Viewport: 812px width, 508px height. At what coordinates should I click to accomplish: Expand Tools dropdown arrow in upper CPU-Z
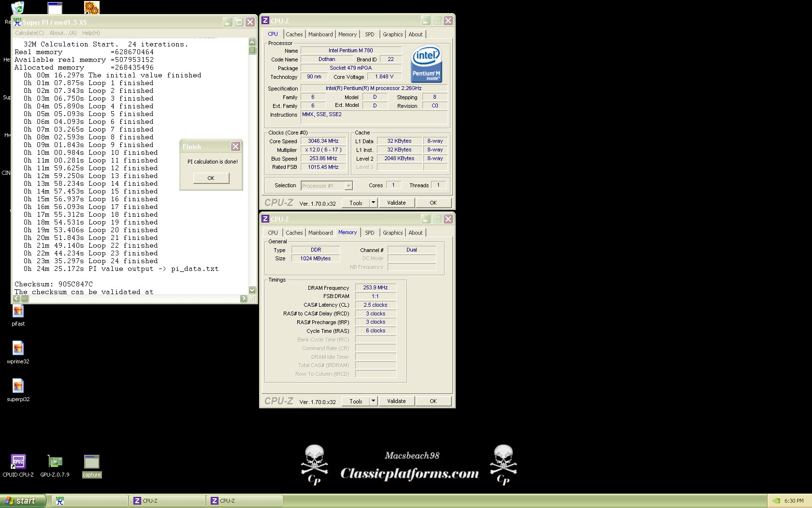[x=373, y=203]
